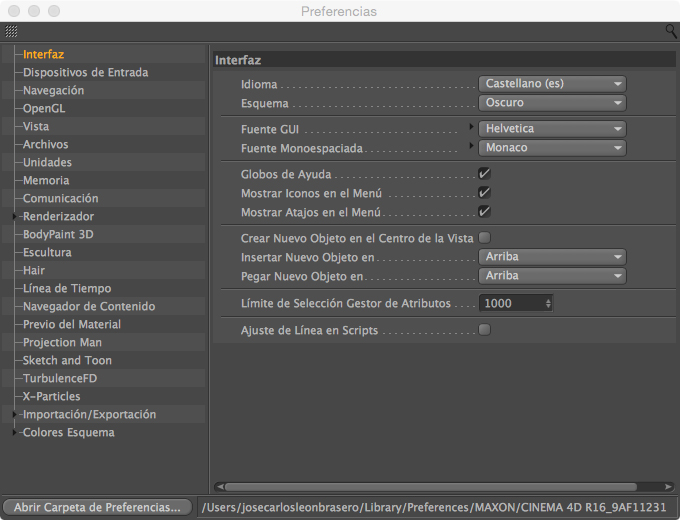The height and width of the screenshot is (520, 680).
Task: Enable Crear Nuevo Objeto en Centro de Vista
Action: pyautogui.click(x=484, y=238)
